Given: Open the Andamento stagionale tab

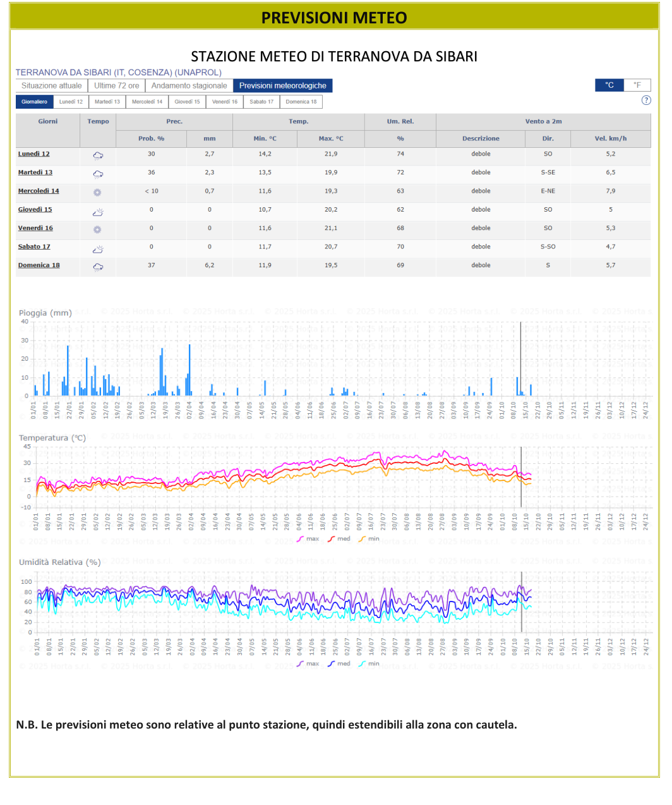Looking at the screenshot, I should [189, 86].
